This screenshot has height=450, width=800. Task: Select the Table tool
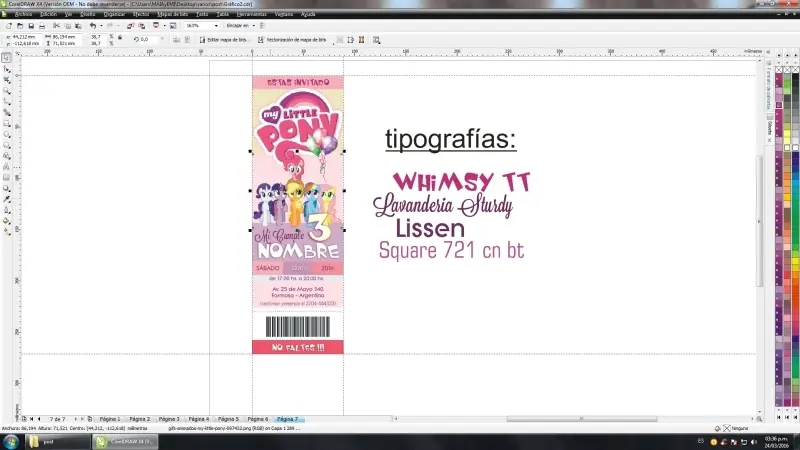(x=7, y=178)
